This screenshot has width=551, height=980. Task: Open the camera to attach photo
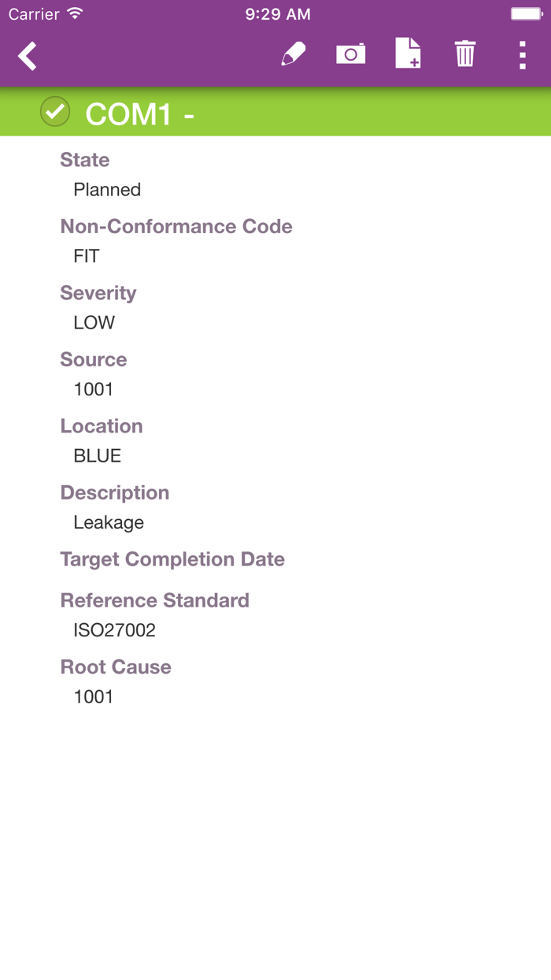coord(350,54)
